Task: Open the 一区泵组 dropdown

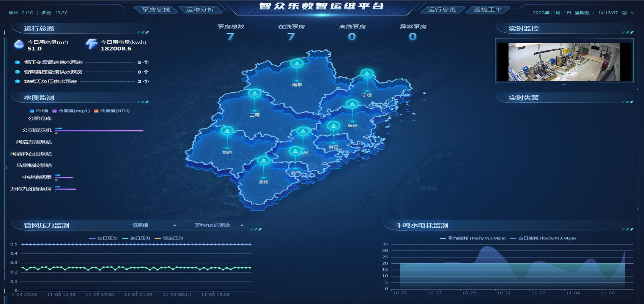Action: click(x=152, y=225)
